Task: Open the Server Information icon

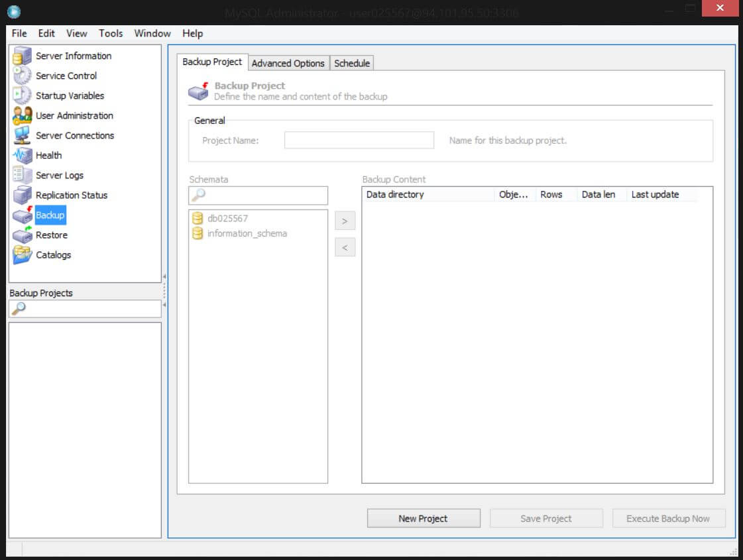Action: [22, 56]
